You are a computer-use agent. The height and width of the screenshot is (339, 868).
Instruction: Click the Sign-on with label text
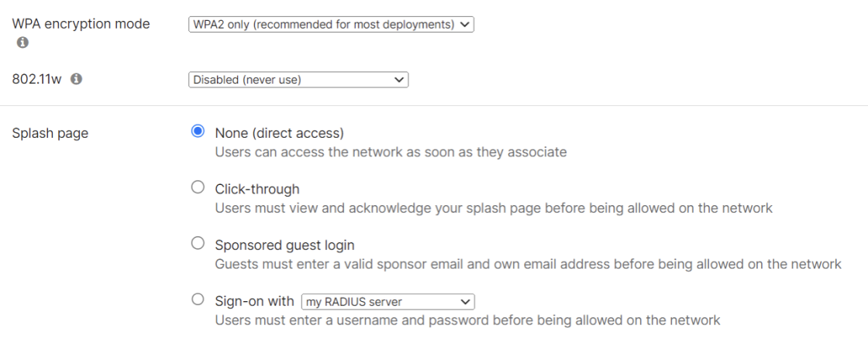click(255, 301)
